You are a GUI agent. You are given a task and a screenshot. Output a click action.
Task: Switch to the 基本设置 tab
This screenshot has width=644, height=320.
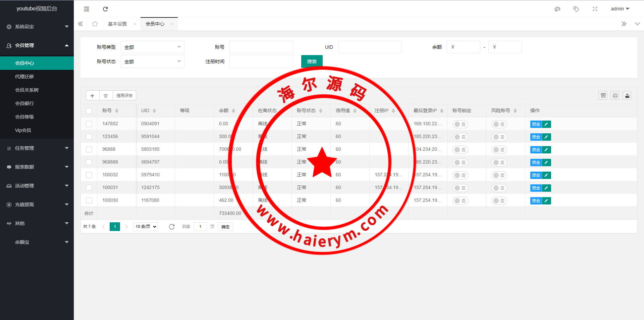pos(117,24)
